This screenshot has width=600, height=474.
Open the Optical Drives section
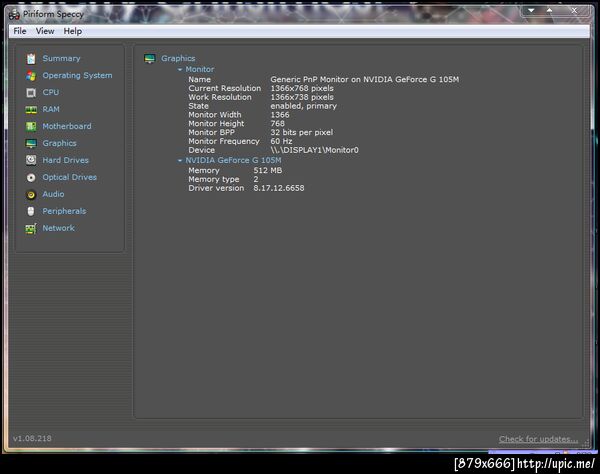point(70,177)
